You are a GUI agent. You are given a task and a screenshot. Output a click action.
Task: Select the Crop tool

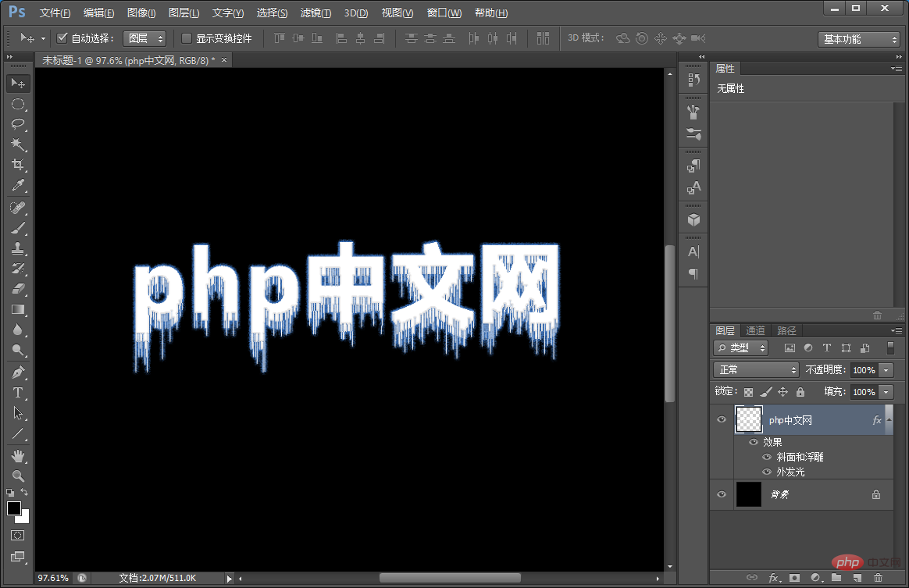click(18, 165)
